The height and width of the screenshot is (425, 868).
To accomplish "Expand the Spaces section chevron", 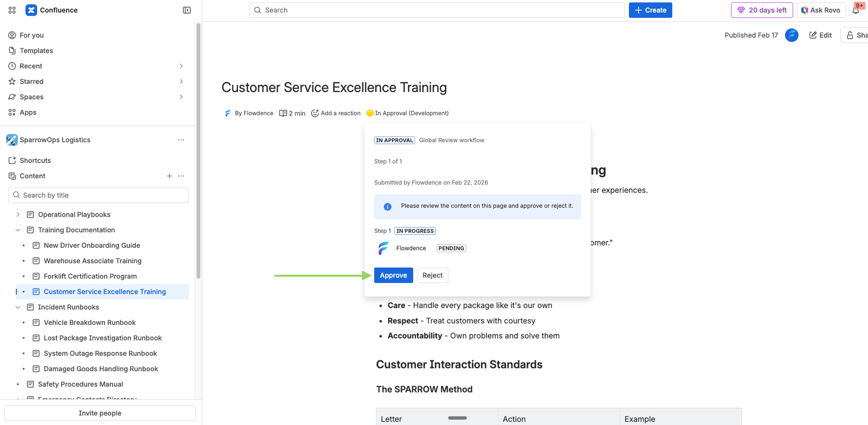I will tap(181, 97).
